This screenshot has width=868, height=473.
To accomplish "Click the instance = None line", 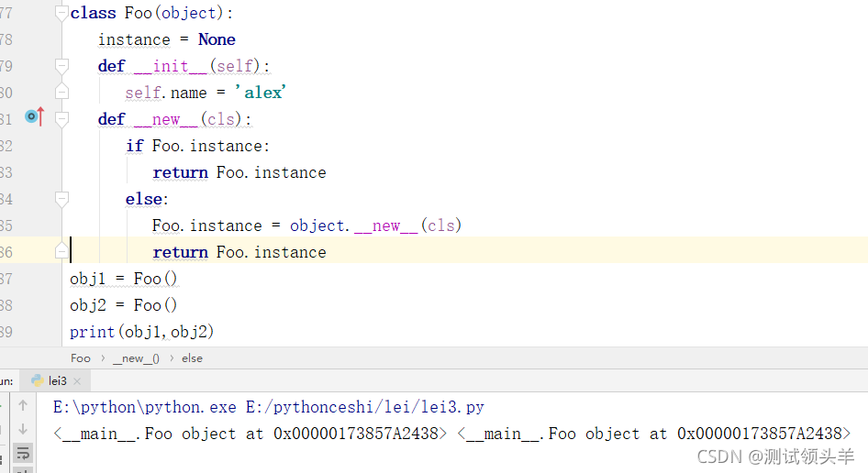I will (166, 40).
